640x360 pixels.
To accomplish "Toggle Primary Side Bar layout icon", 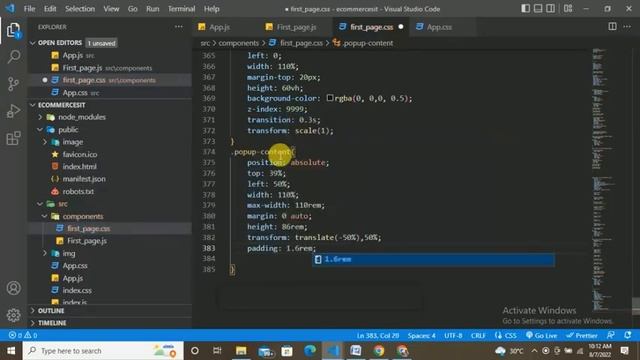I will point(526,8).
